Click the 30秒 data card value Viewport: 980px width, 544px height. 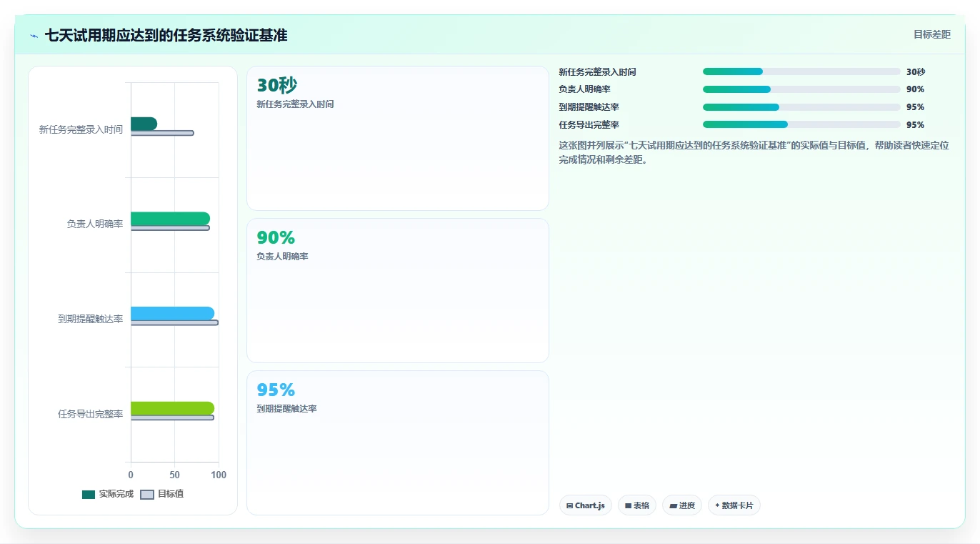(277, 85)
